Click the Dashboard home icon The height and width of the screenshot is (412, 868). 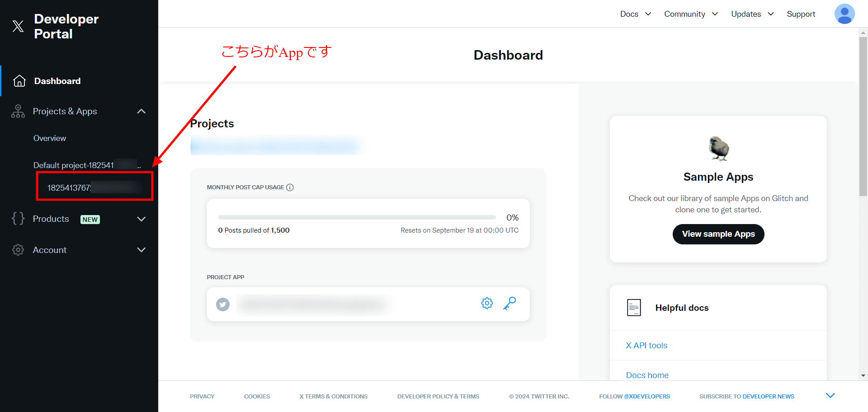pos(19,81)
